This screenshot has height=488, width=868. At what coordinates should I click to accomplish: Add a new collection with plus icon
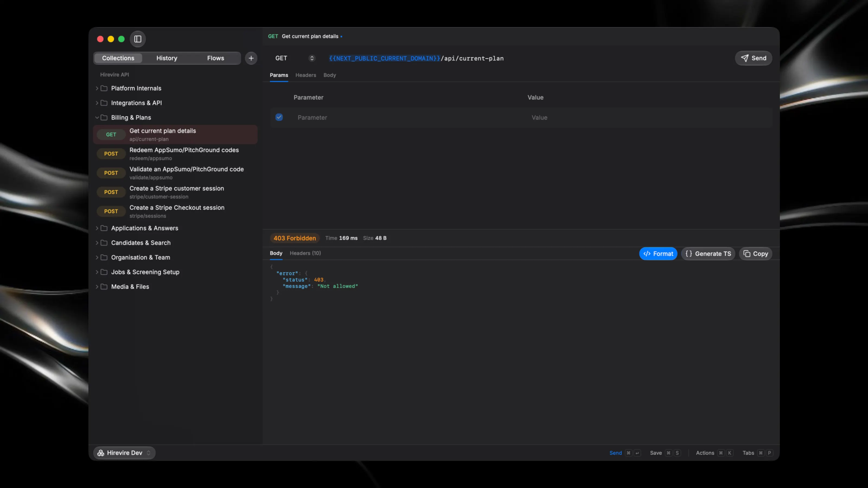251,58
